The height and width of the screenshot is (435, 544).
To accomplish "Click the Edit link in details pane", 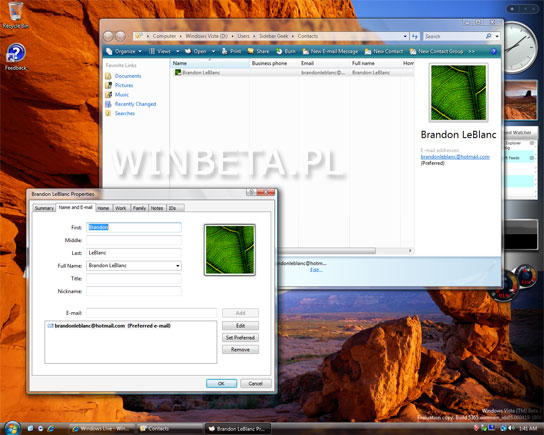I will 316,270.
